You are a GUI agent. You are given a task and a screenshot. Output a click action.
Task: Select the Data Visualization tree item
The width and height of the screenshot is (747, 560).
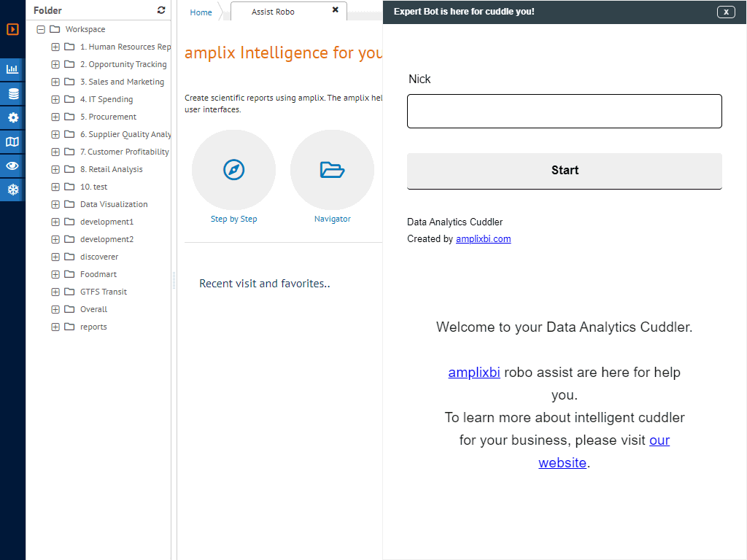114,204
